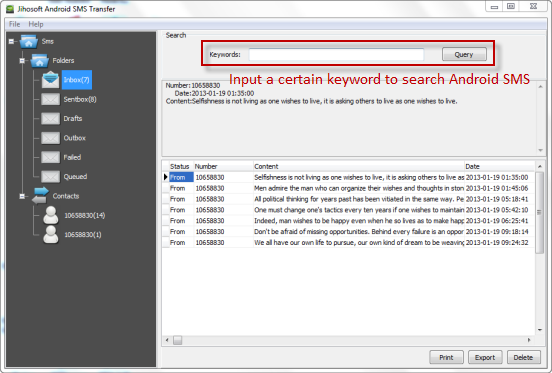The image size is (552, 373).
Task: Click the app icon in the title bar
Action: [x=10, y=9]
